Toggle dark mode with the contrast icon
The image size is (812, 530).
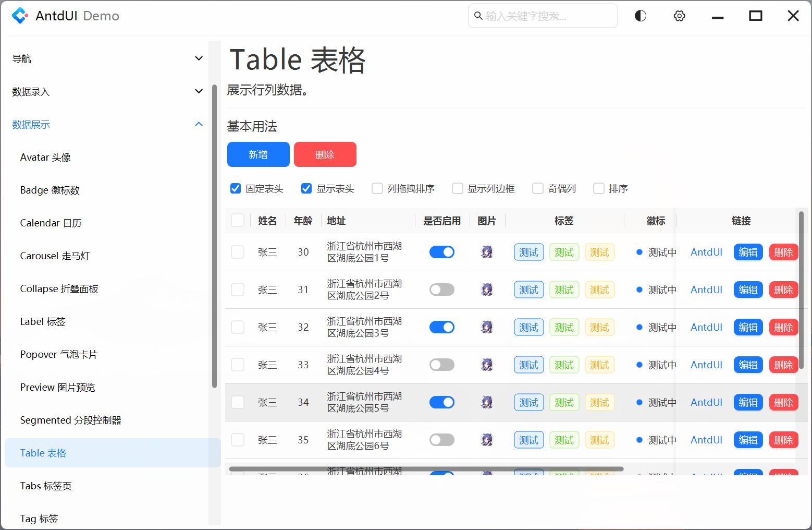click(640, 16)
